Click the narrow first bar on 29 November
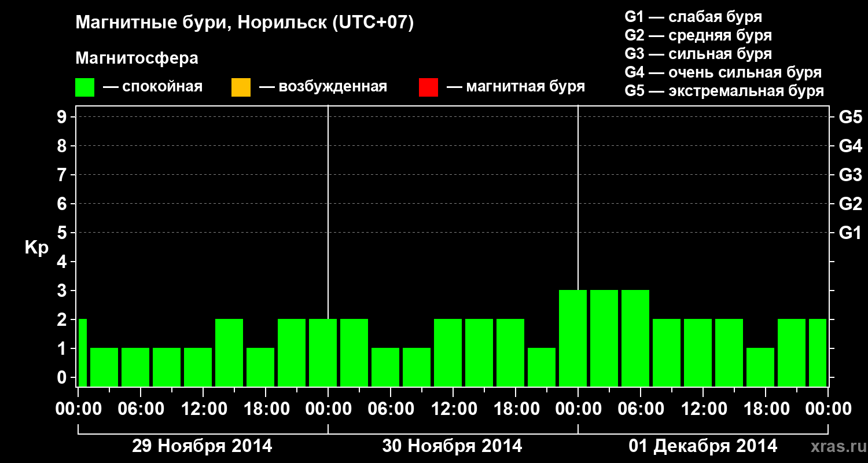 (82, 352)
